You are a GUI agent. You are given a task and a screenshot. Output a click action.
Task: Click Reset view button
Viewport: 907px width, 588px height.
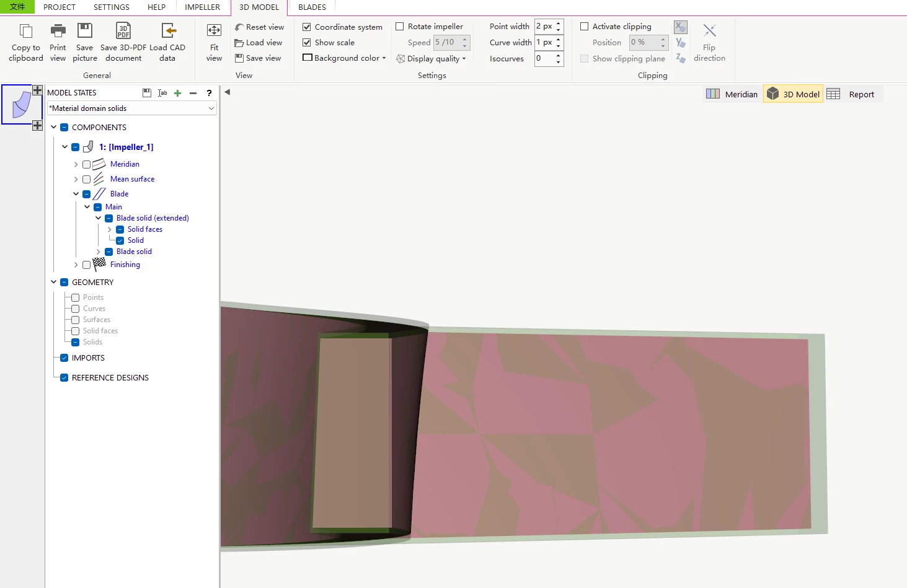259,27
